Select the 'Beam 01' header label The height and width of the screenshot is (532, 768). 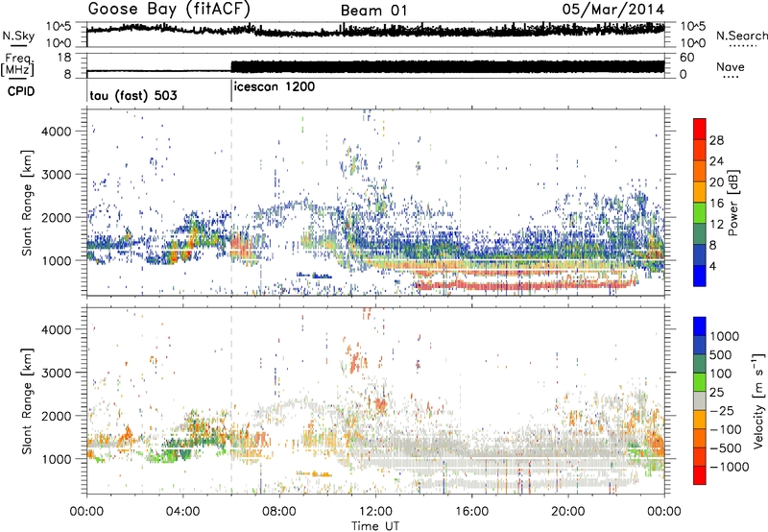pos(373,11)
